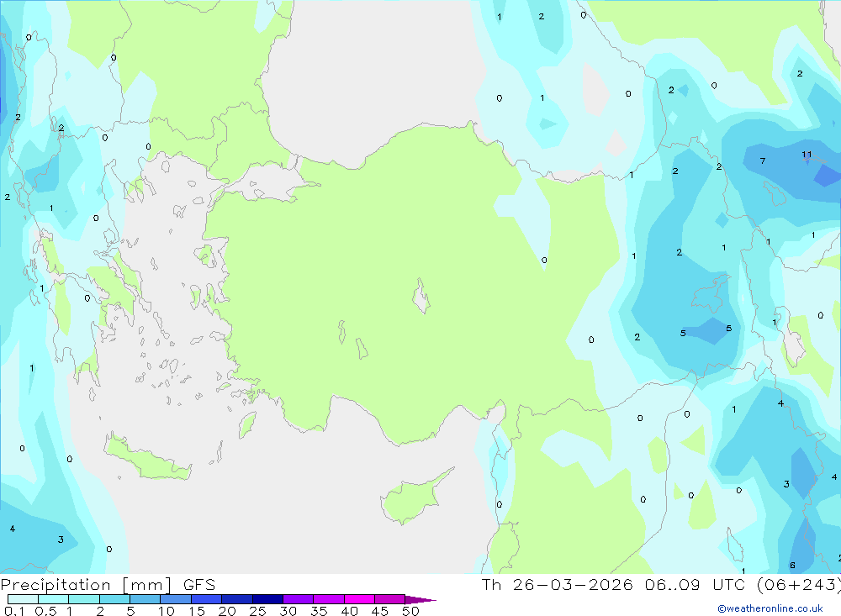Screen dimensions: 841x616
Task: Select the 40–45 mm magenta legend swatch
Action: 359,599
